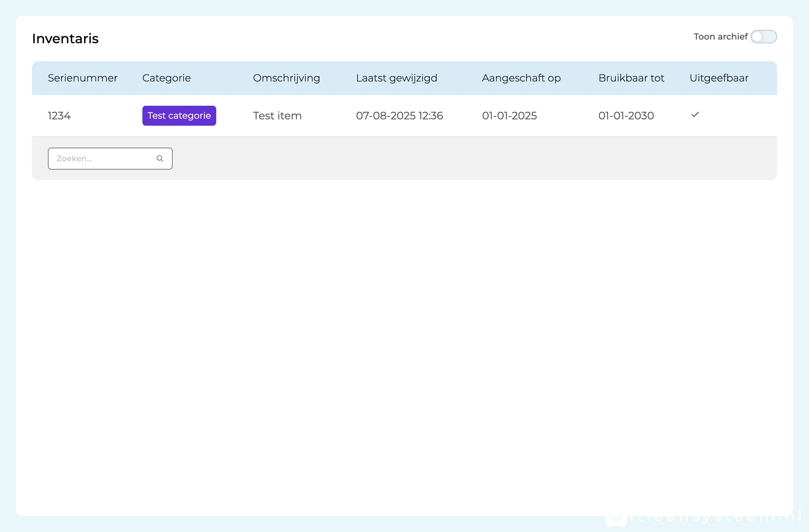Sort by Aangeschaft op column header
The image size is (809, 532).
click(521, 78)
